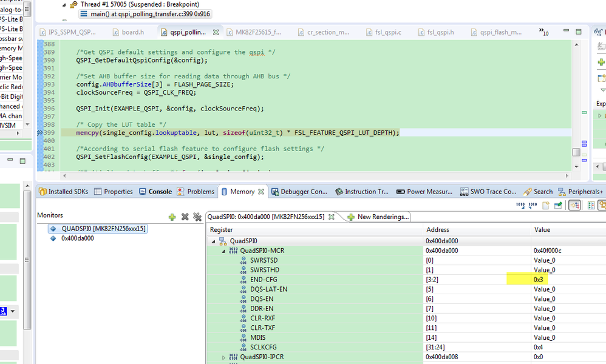Select the 0x400da000 monitor entry
The image size is (606, 364).
click(x=72, y=238)
